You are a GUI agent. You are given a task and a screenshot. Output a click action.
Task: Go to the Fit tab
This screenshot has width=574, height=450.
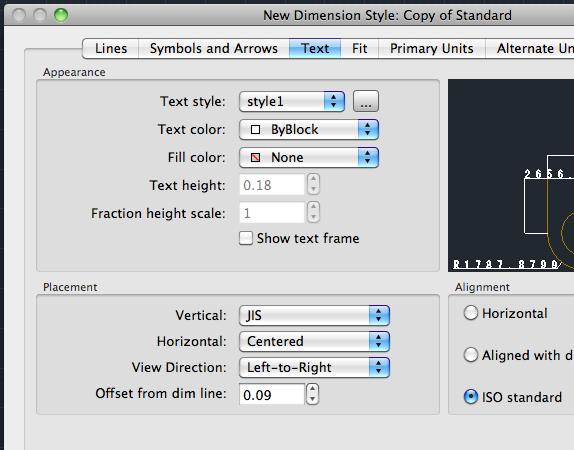click(x=359, y=48)
